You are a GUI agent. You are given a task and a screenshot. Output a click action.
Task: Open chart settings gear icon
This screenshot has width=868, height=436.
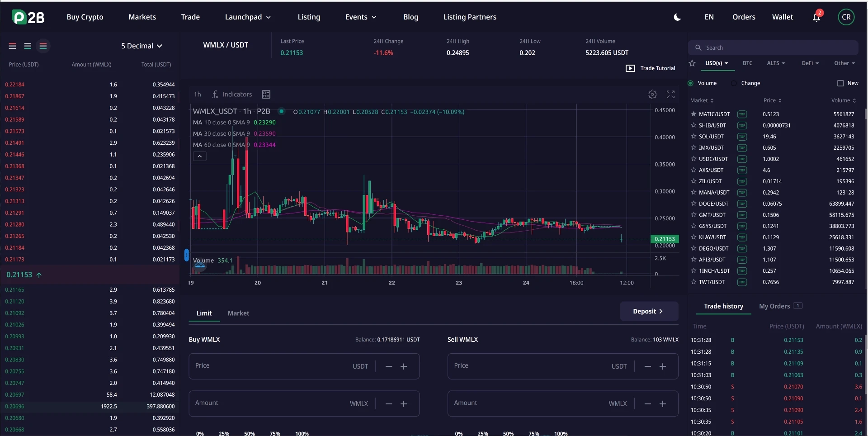(652, 95)
